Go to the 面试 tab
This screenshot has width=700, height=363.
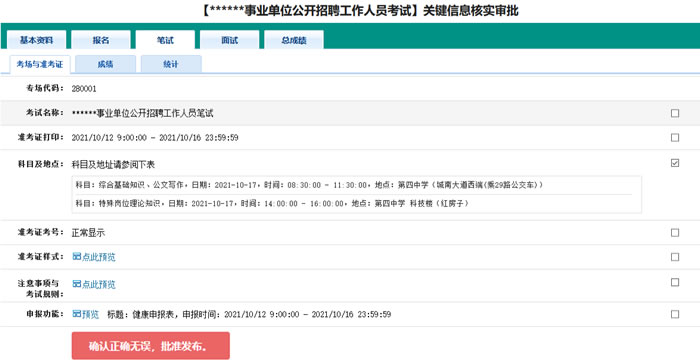pyautogui.click(x=229, y=40)
